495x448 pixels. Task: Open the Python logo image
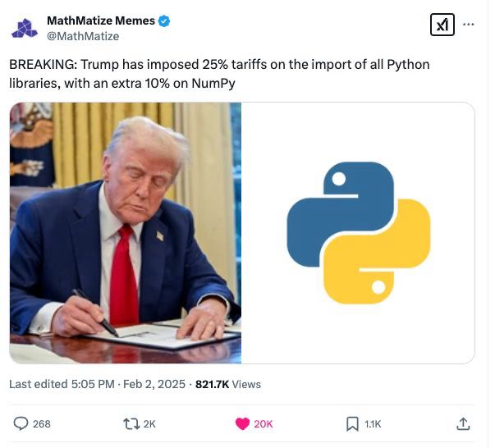coord(358,233)
